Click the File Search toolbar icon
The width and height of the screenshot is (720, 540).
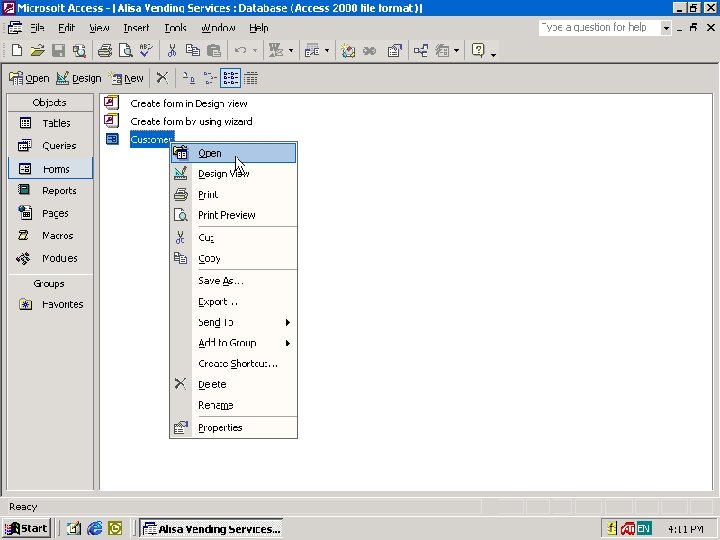[x=79, y=51]
